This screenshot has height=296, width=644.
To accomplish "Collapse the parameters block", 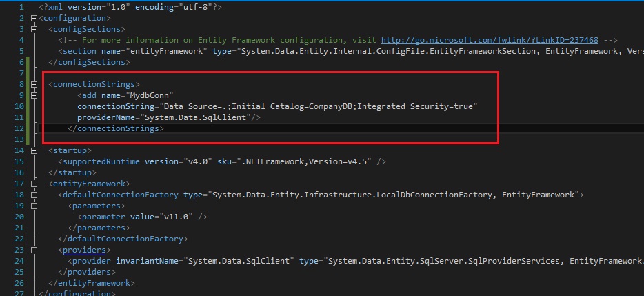I will pos(34,206).
